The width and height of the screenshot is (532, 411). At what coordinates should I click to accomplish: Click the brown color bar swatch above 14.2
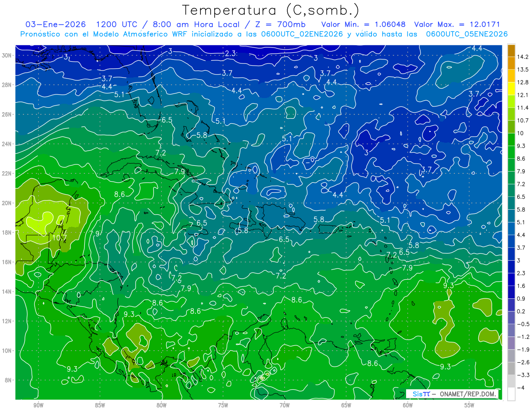point(511,51)
